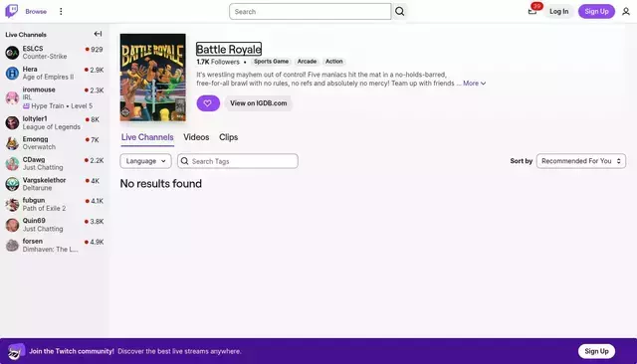
Task: Click the No results found message
Action: (x=161, y=183)
